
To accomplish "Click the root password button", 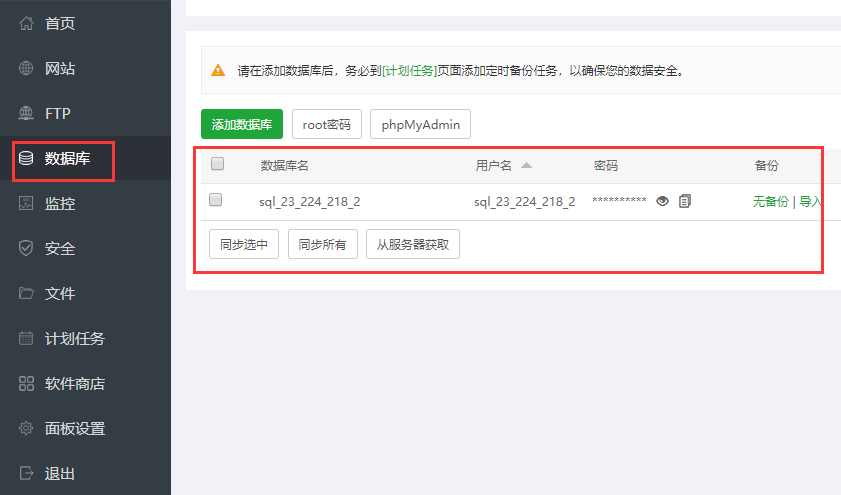I will coord(326,125).
